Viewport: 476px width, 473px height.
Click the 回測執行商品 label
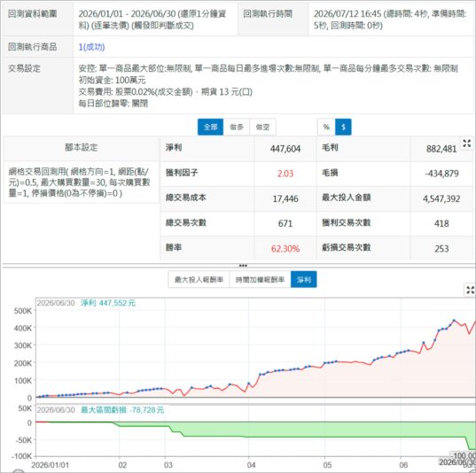[32, 47]
